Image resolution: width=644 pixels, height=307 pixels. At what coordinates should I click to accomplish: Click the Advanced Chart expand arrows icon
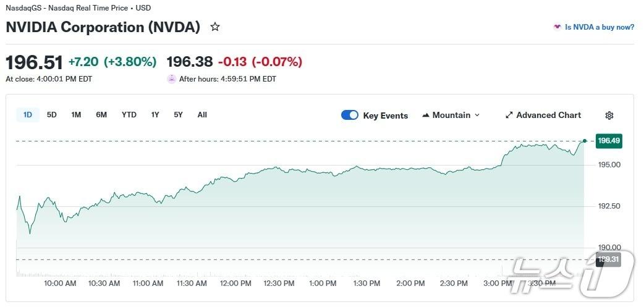point(509,116)
